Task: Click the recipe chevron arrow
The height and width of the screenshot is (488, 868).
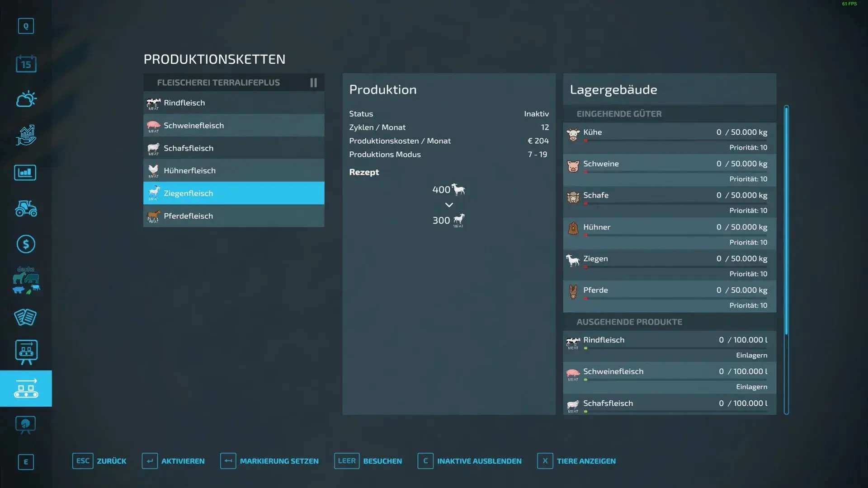Action: tap(449, 205)
